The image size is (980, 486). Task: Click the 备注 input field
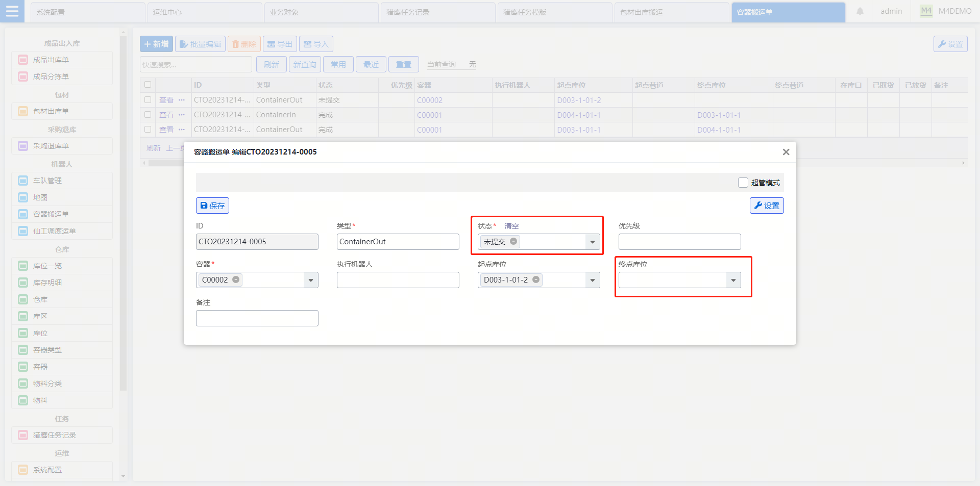(257, 318)
